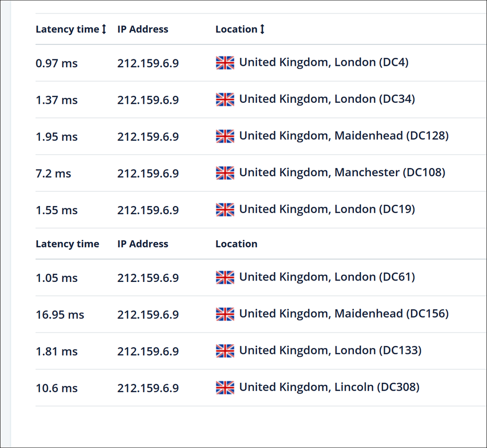The height and width of the screenshot is (448, 487).
Task: Click the second Location column header
Action: point(236,244)
